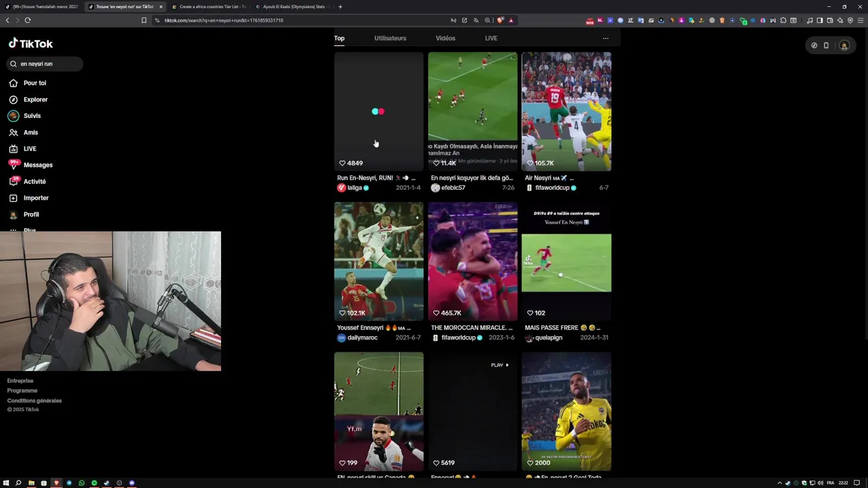Open the Activité notifications
Image resolution: width=868 pixels, height=488 pixels.
pyautogui.click(x=28, y=182)
